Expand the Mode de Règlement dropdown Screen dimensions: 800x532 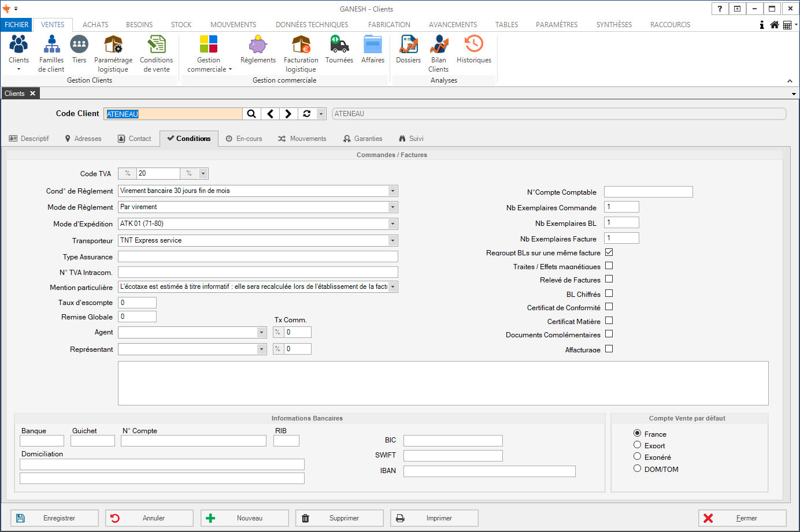point(392,207)
